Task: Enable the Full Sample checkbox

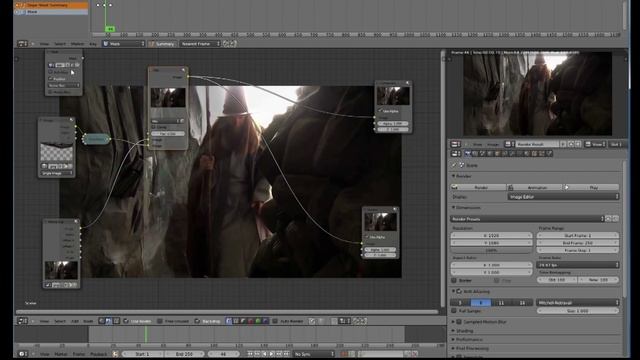Action: [x=454, y=311]
